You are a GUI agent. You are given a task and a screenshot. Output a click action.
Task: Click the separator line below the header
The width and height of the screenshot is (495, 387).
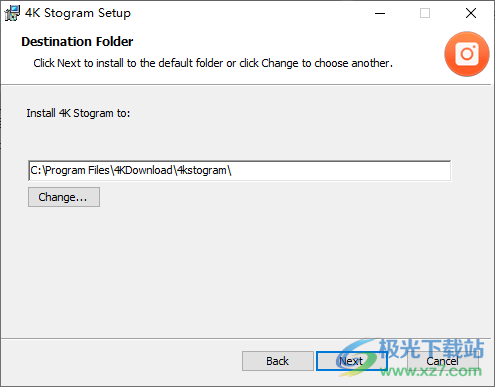tap(246, 85)
